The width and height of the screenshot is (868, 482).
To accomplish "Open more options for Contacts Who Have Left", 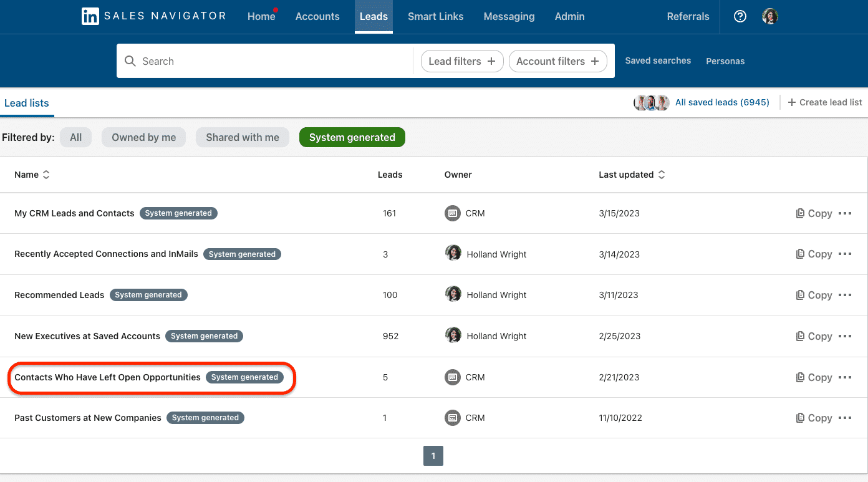I will coord(845,377).
